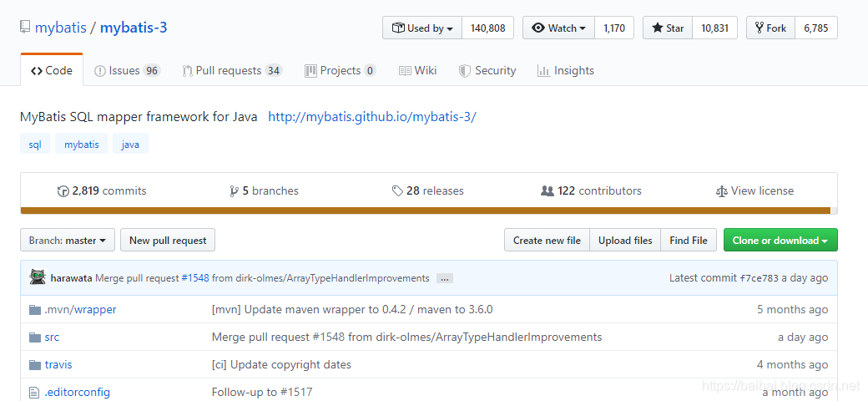
Task: Open the travis folder
Action: click(58, 365)
